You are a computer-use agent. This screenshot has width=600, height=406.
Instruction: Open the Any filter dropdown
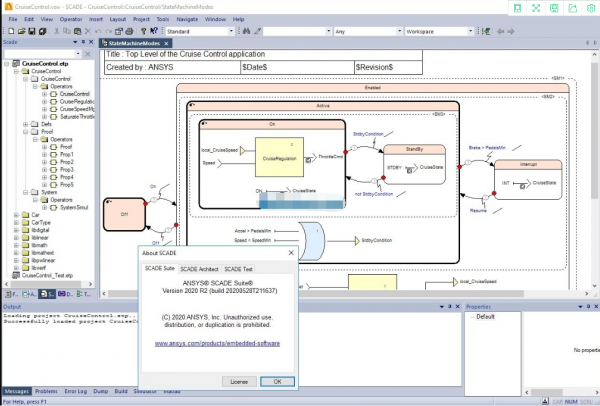click(399, 31)
